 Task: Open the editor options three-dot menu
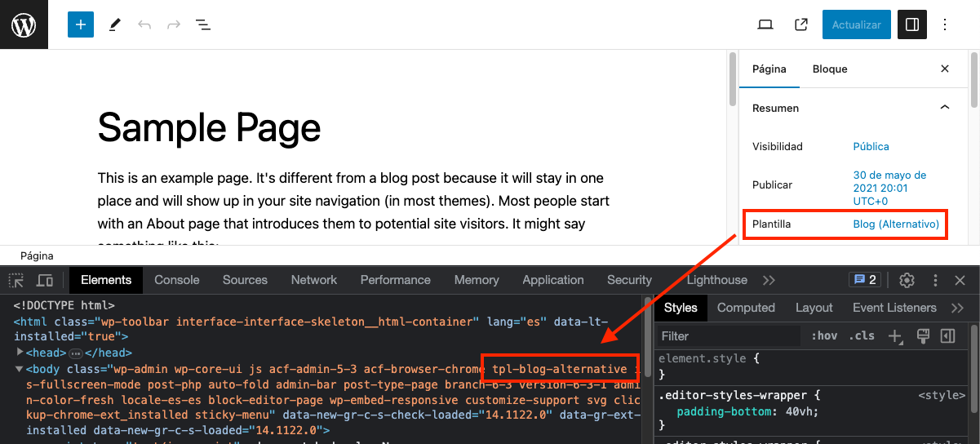tap(945, 24)
